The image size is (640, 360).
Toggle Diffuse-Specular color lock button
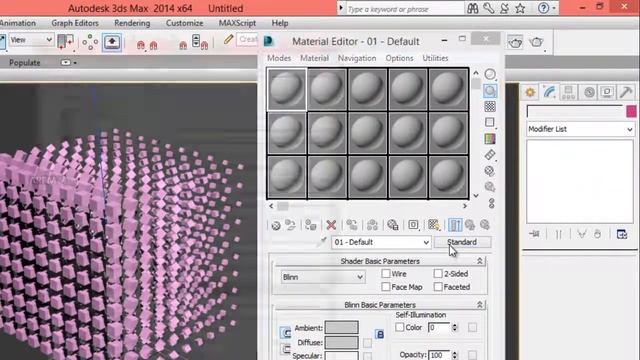point(286,349)
